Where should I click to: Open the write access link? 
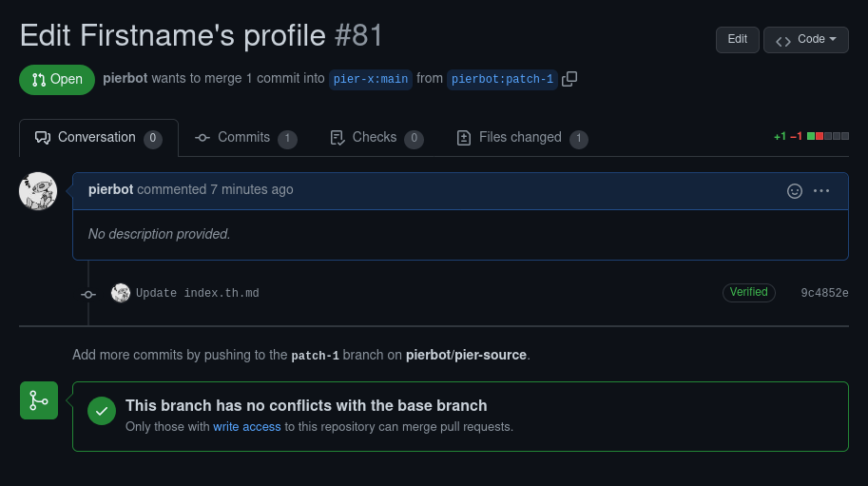pos(247,427)
